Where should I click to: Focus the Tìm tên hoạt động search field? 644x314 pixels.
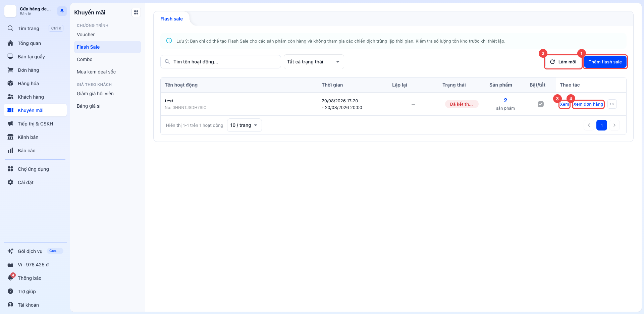221,62
